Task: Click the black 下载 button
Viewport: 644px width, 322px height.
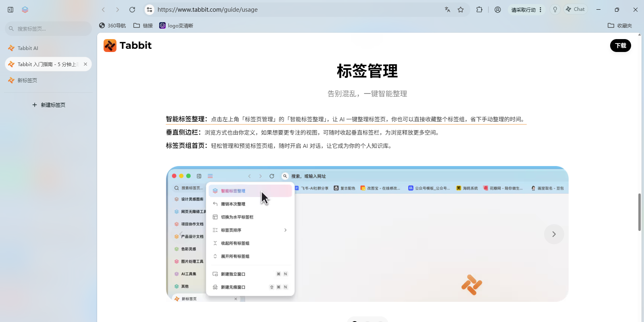Action: click(x=621, y=46)
